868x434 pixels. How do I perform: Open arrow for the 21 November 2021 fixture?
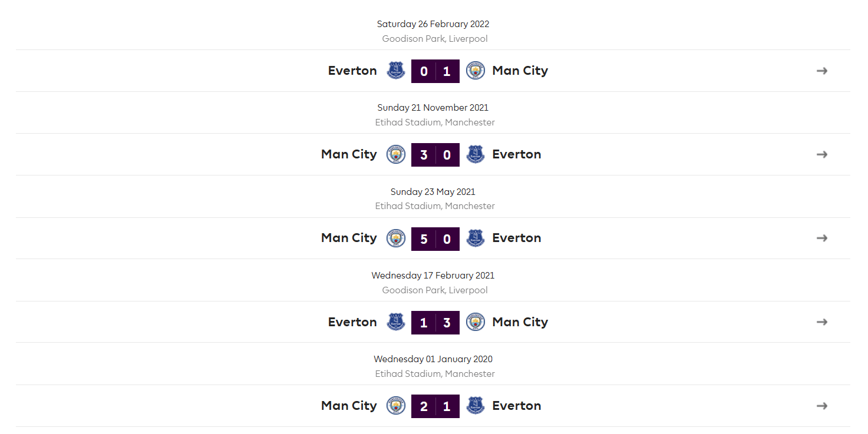click(822, 154)
